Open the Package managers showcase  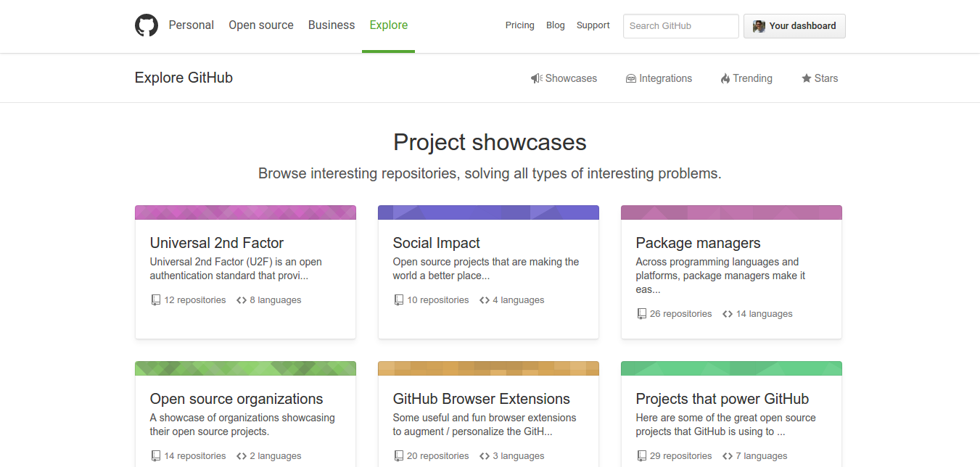click(699, 243)
